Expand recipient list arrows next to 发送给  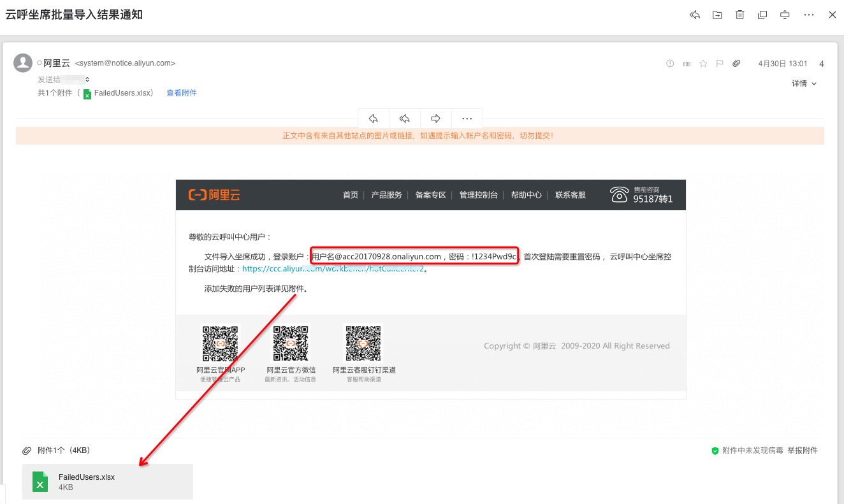[x=87, y=79]
